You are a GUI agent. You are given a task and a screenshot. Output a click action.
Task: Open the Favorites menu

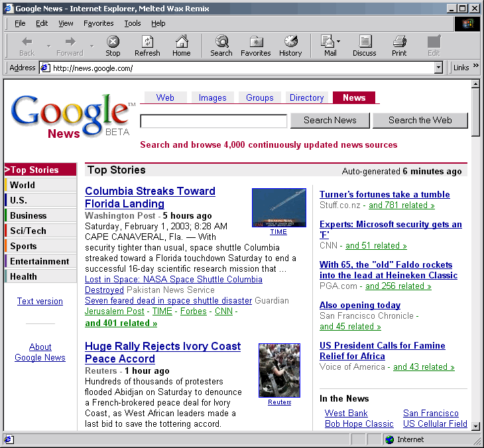click(x=99, y=23)
